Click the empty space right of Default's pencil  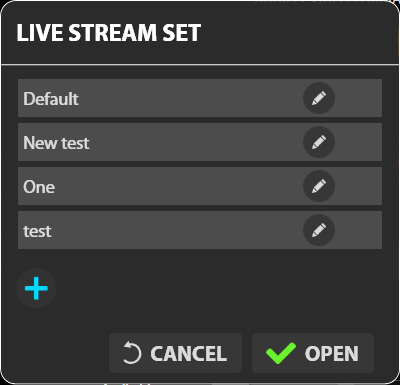pyautogui.click(x=358, y=98)
